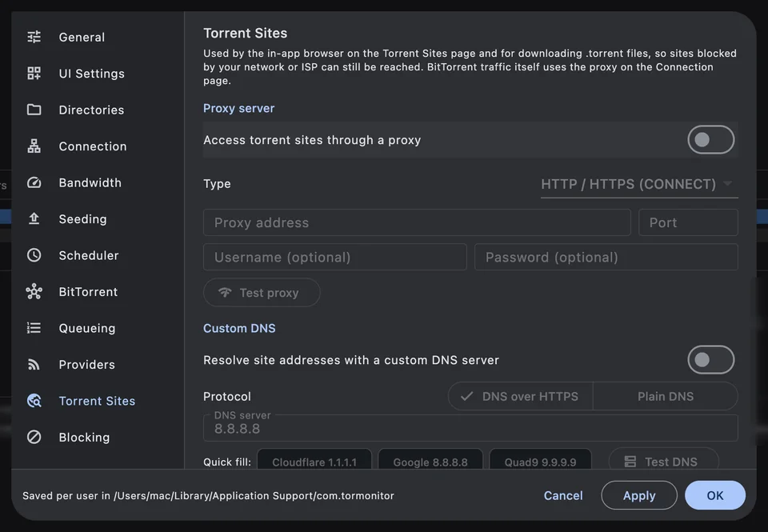
Task: Open the UI Settings page
Action: click(x=98, y=73)
